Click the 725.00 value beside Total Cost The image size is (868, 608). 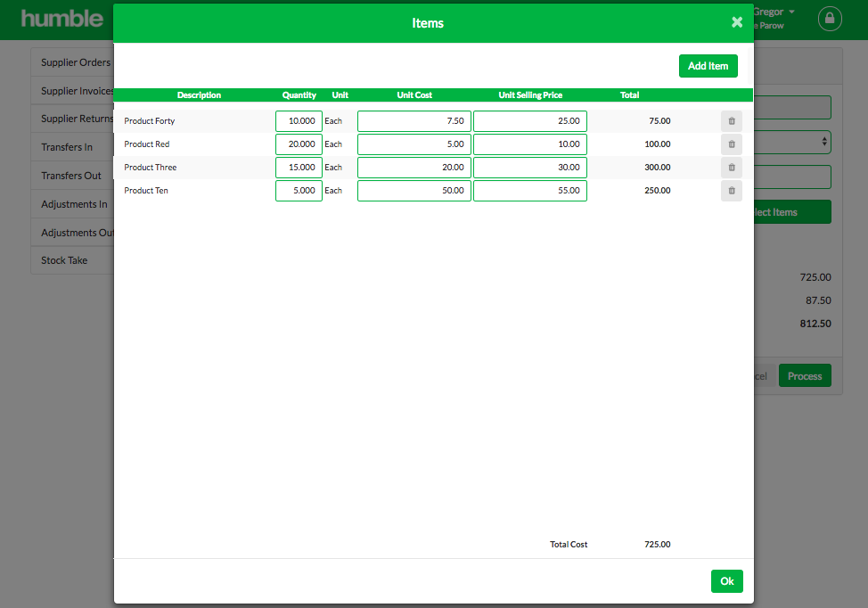pos(657,545)
